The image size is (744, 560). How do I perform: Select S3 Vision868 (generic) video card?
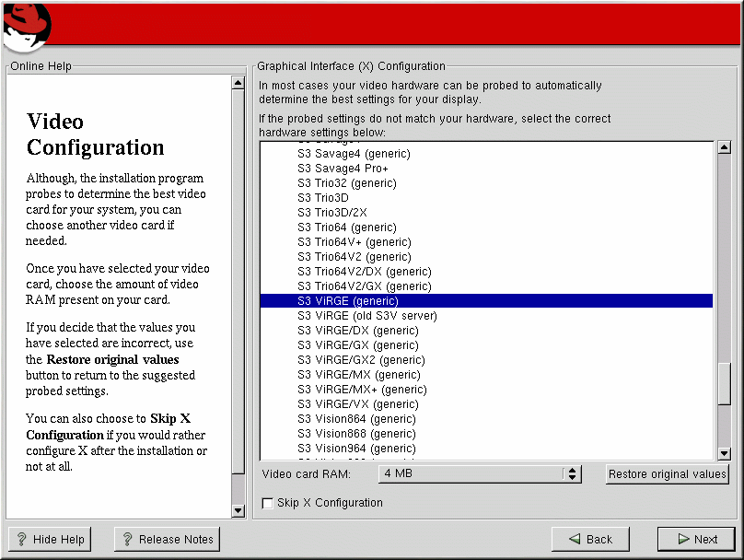(486, 433)
